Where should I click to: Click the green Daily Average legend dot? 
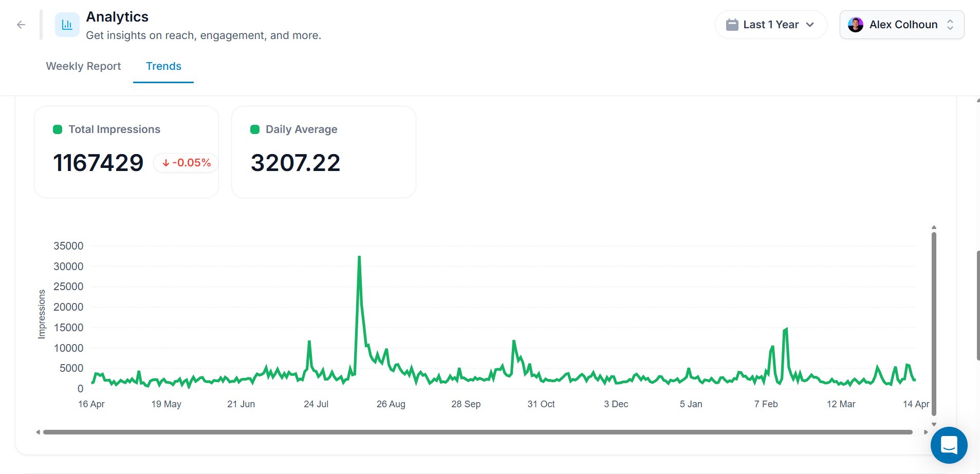click(255, 129)
